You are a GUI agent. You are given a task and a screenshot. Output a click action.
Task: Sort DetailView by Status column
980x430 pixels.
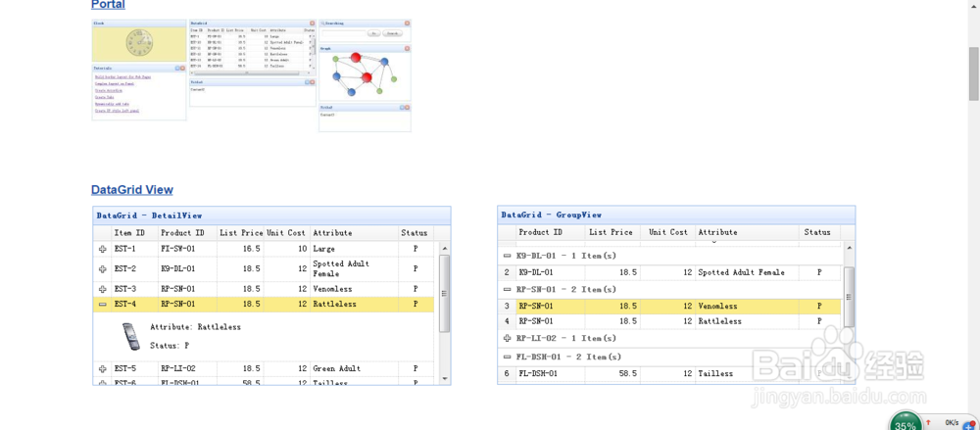coord(416,232)
